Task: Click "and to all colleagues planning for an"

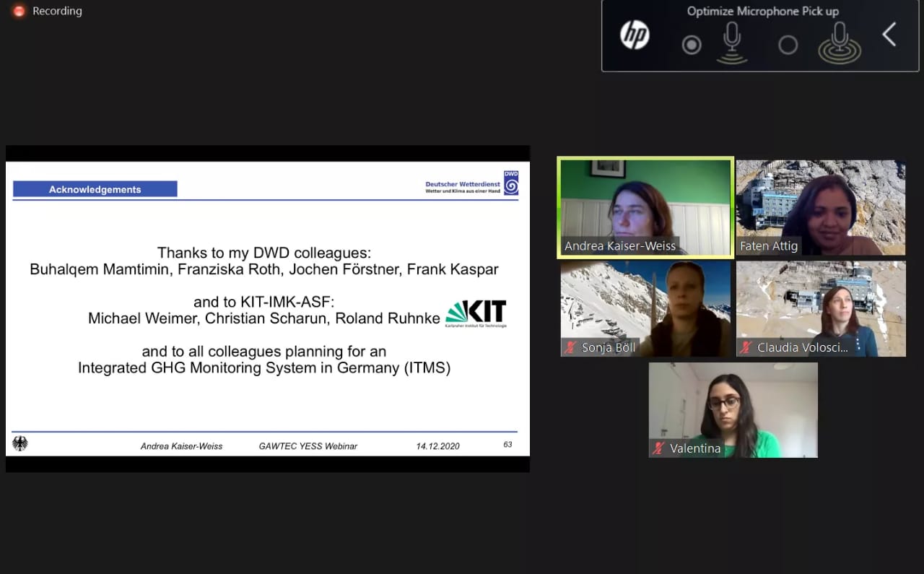Action: point(264,352)
